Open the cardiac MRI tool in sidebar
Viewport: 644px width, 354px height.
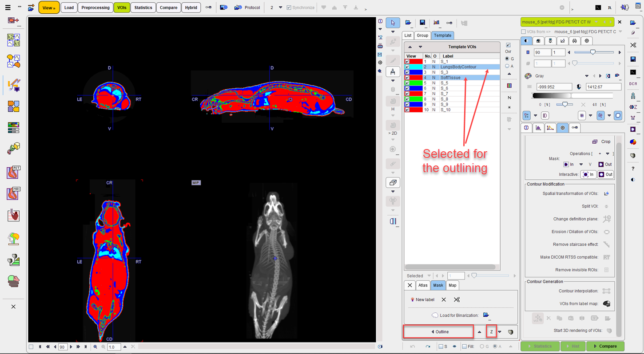(13, 194)
